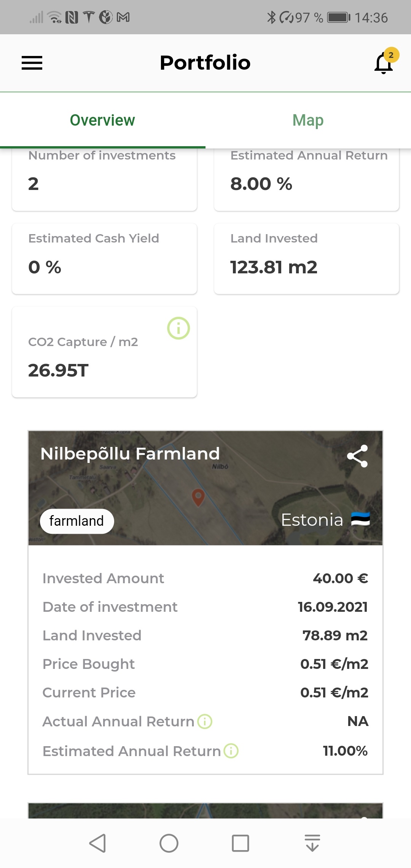411x868 pixels.
Task: Tap the CO2 Capture info icon
Action: 178,328
